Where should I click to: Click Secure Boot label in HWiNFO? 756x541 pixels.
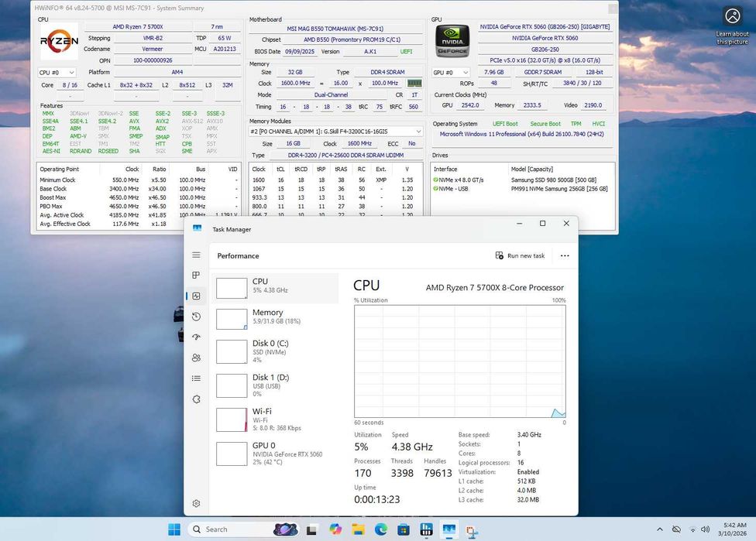pyautogui.click(x=545, y=124)
